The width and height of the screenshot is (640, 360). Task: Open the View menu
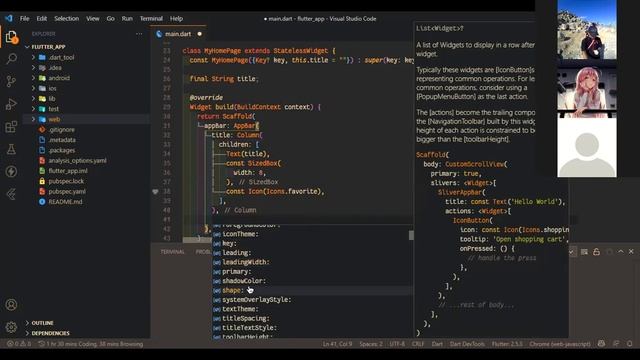tap(93, 18)
